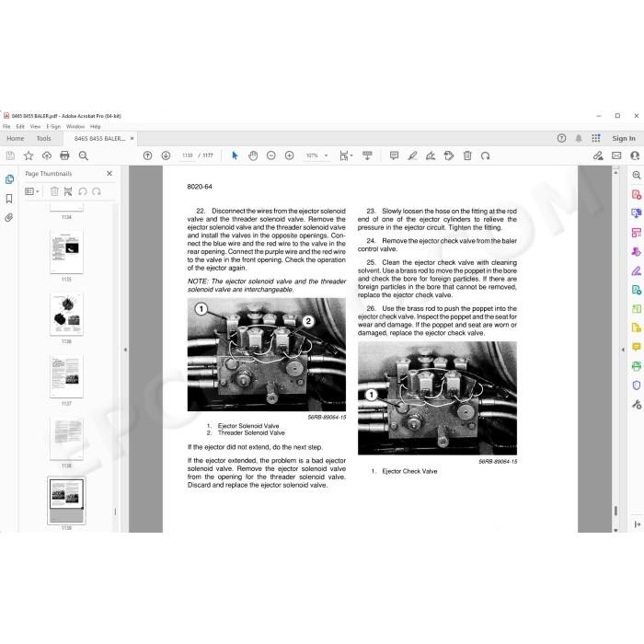The height and width of the screenshot is (644, 644).
Task: Select page 1135 thumbnail
Action: [66, 252]
